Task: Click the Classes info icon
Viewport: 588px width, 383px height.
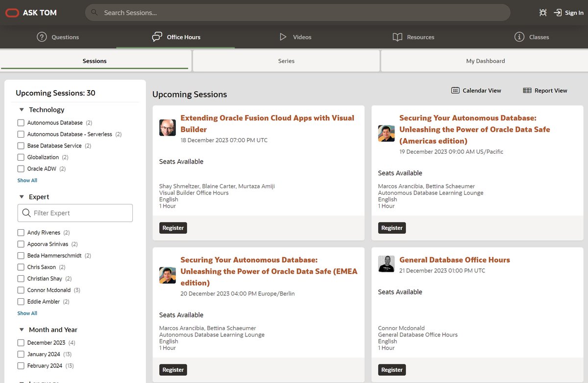Action: 519,37
